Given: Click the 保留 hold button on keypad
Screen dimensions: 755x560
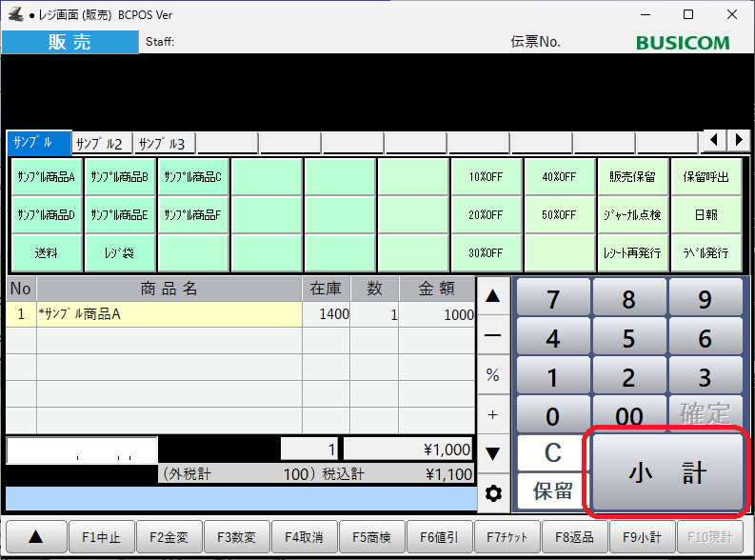Looking at the screenshot, I should pyautogui.click(x=552, y=491).
